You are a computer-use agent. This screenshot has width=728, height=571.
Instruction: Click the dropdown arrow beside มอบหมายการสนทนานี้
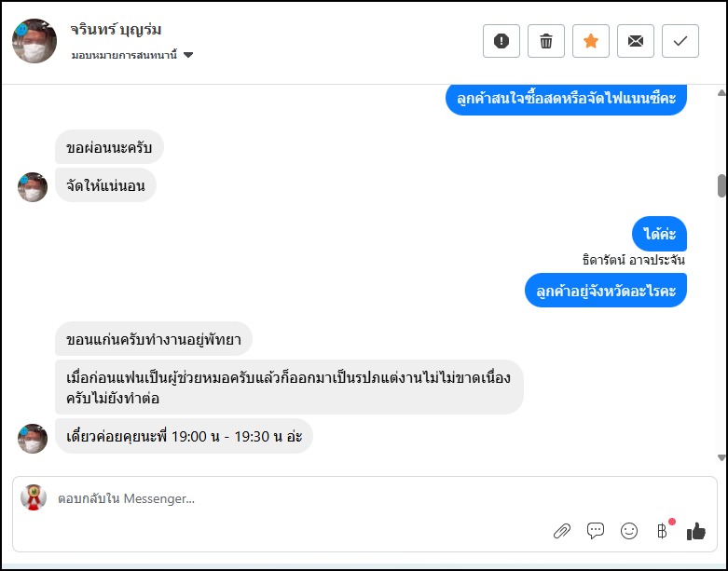(188, 55)
